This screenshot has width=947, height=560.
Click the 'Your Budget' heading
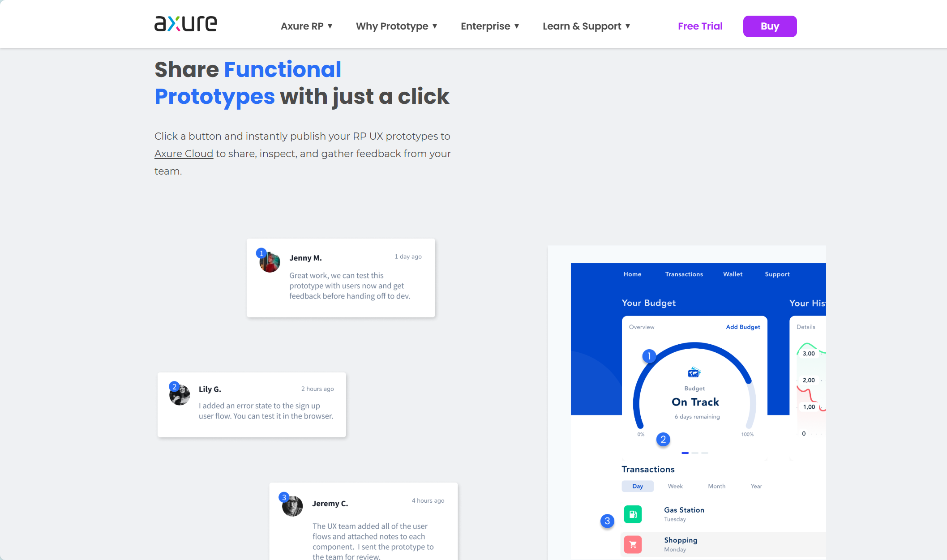click(648, 303)
